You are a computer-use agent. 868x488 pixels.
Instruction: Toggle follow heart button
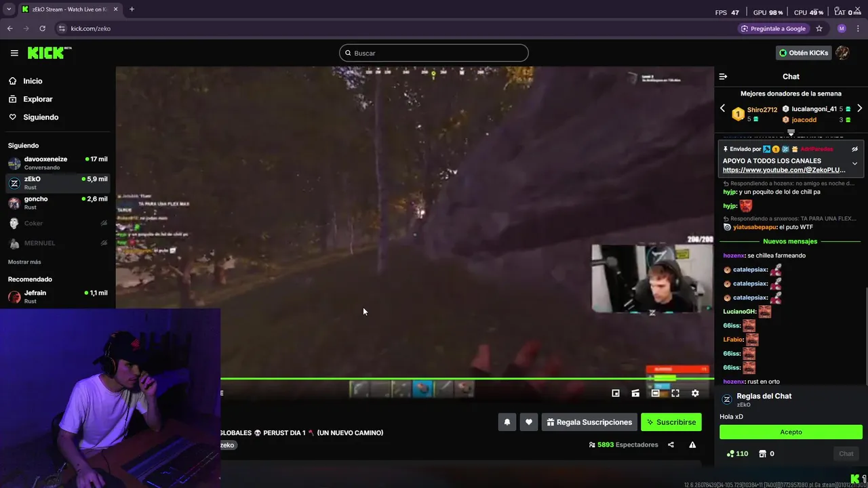point(529,422)
